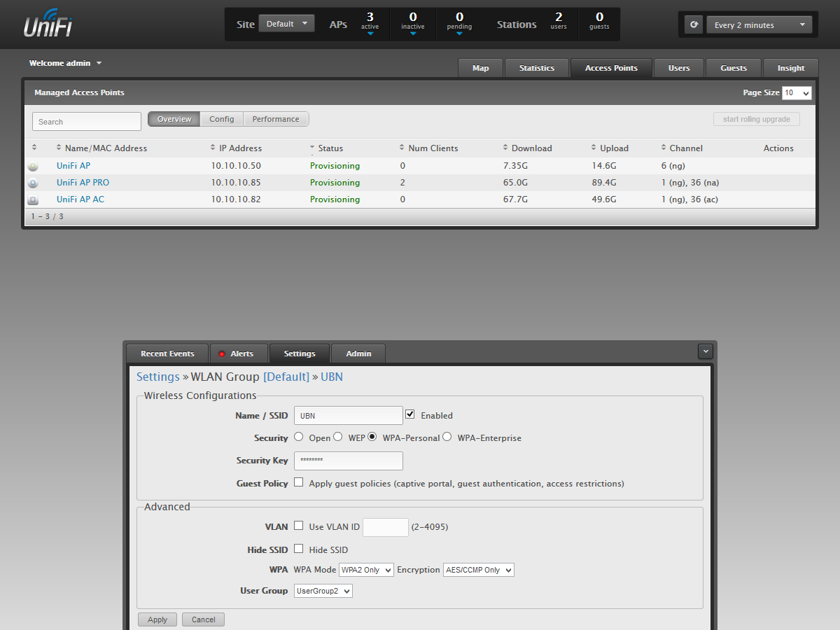The image size is (840, 630).
Task: Open the Page Size dropdown
Action: (x=797, y=92)
